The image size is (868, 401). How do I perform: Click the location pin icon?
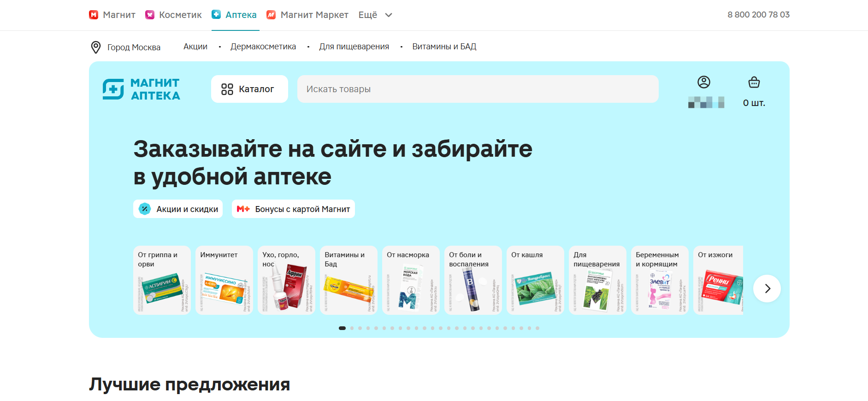coord(96,47)
